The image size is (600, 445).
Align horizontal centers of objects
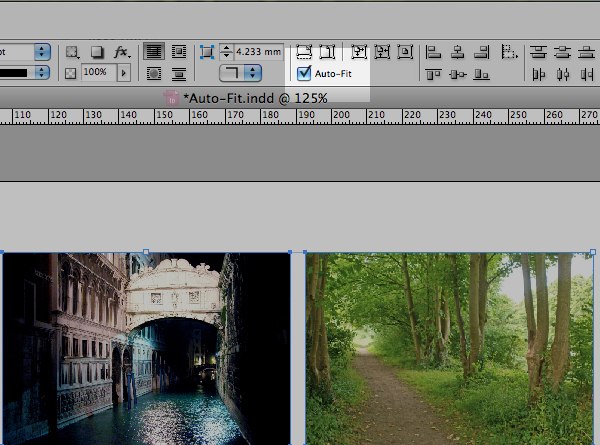pos(457,52)
